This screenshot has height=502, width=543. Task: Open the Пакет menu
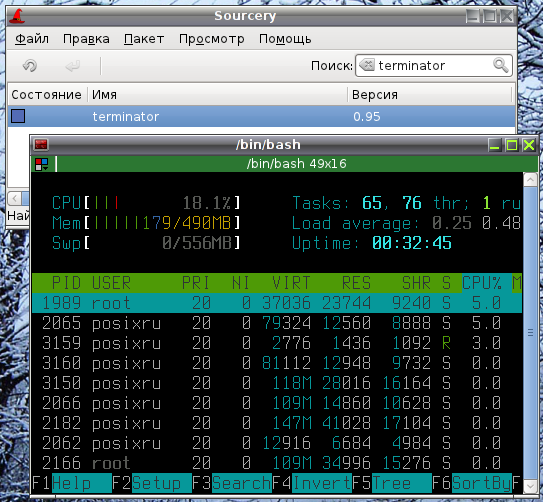(x=144, y=39)
